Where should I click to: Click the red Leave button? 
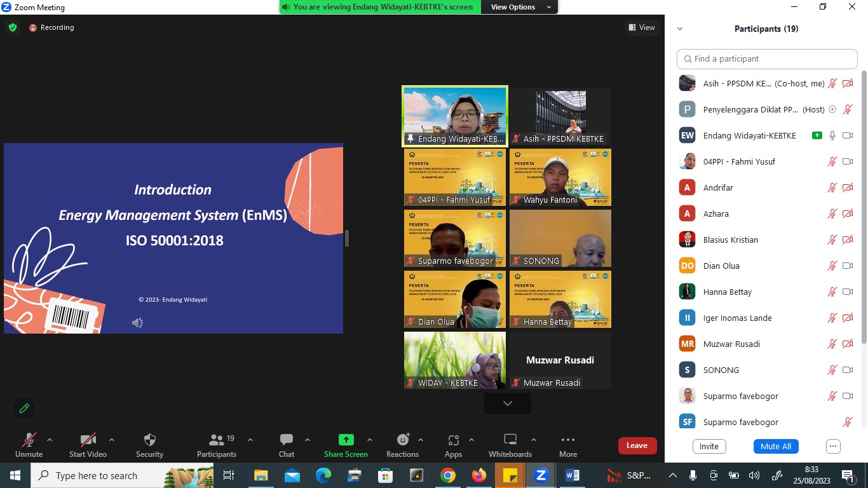[x=637, y=445]
